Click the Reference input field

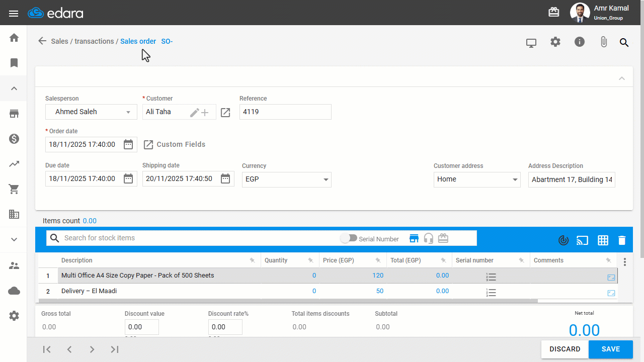285,112
